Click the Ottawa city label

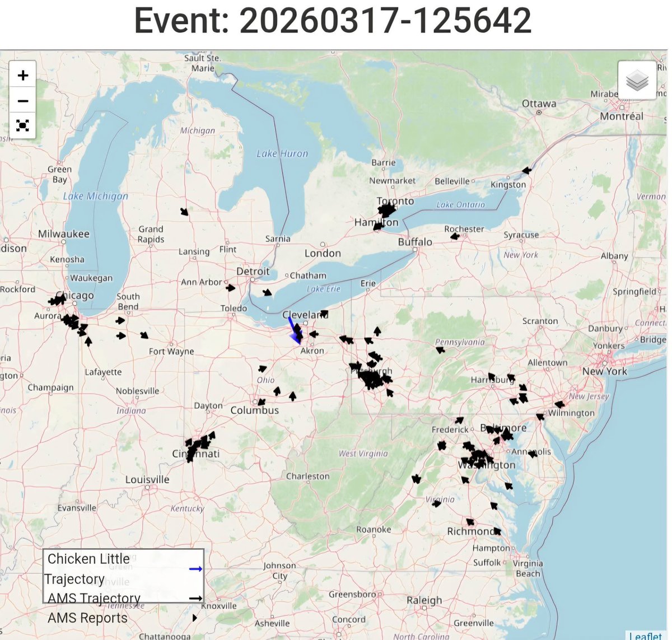(539, 104)
